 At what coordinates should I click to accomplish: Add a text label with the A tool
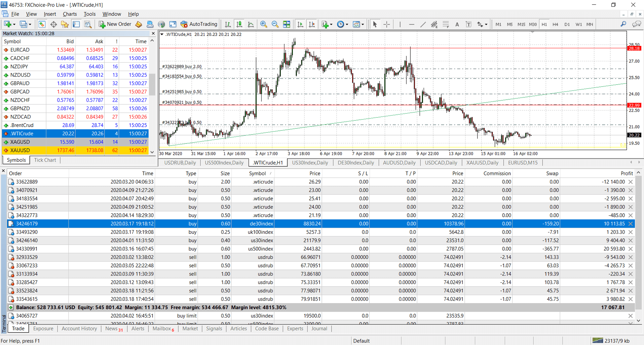click(457, 24)
